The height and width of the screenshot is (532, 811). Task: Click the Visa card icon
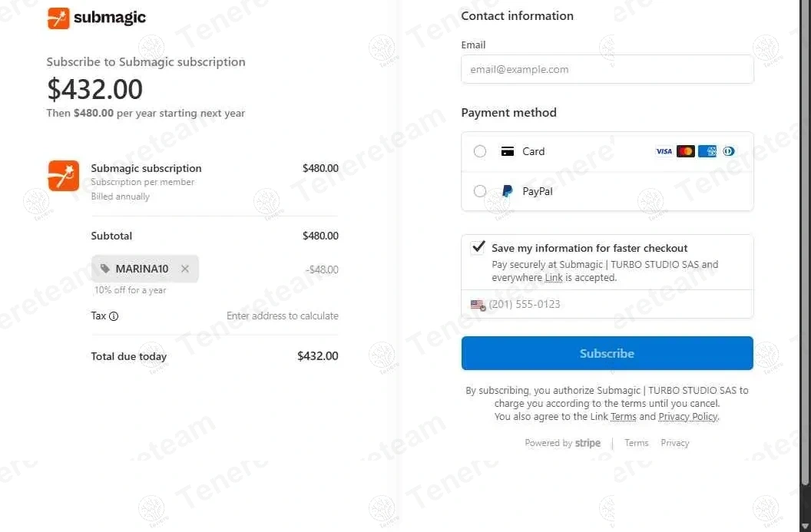tap(664, 151)
